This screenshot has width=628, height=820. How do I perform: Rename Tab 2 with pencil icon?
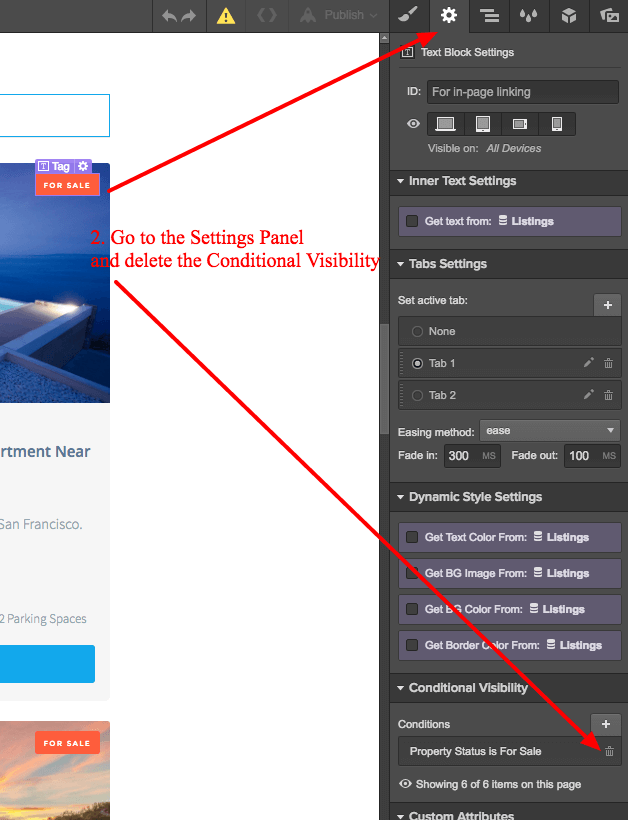coord(589,394)
